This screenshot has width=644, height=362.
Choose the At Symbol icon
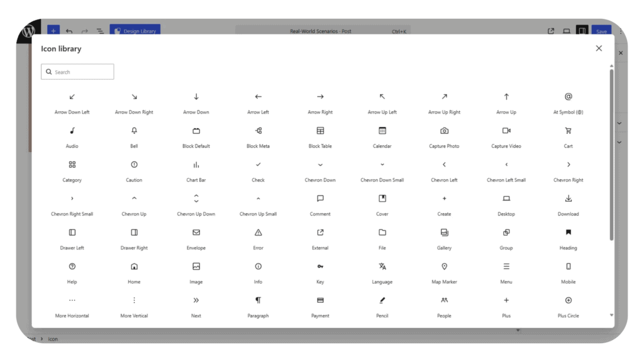click(x=568, y=97)
